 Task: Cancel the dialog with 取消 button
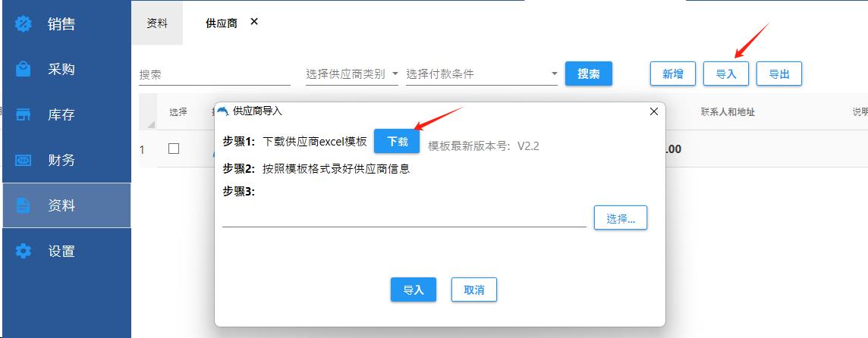(474, 289)
